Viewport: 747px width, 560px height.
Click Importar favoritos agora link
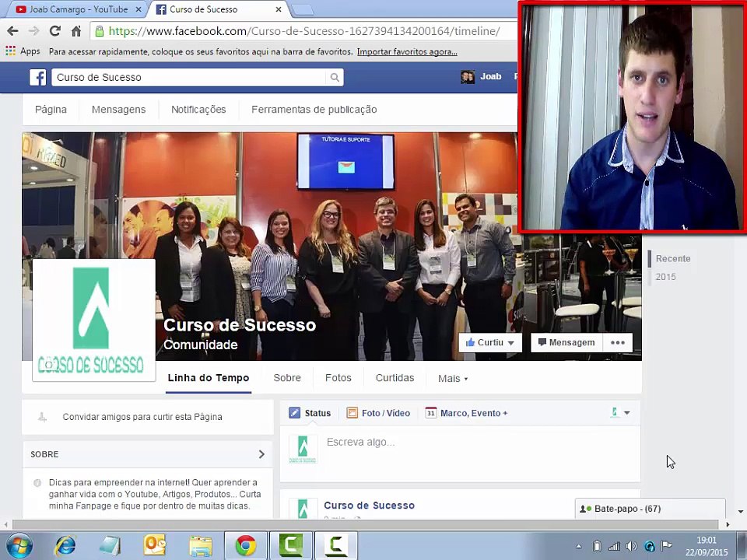pos(407,51)
